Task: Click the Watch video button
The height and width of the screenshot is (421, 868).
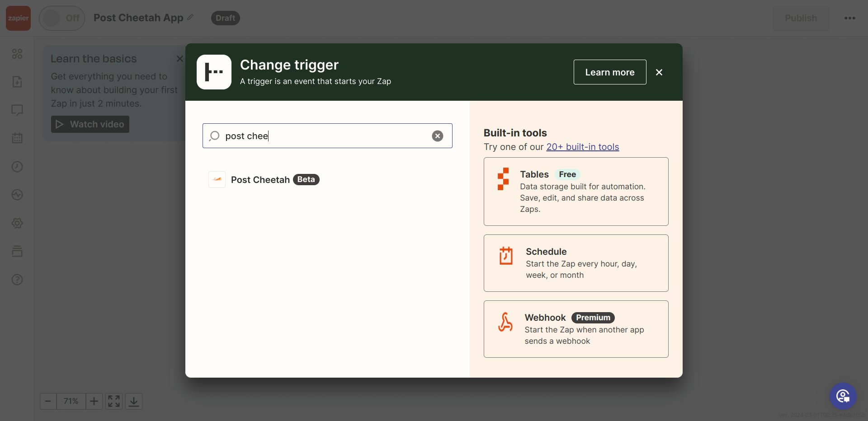Action: [x=90, y=124]
